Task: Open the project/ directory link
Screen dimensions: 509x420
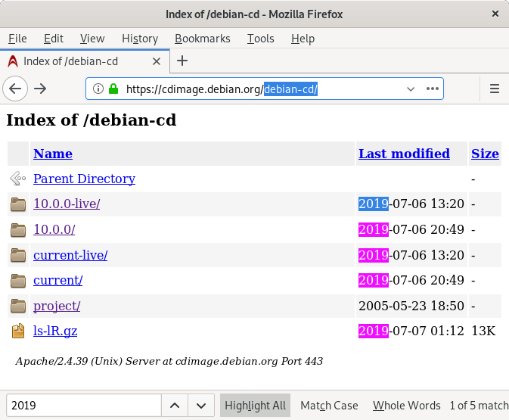Action: tap(57, 306)
